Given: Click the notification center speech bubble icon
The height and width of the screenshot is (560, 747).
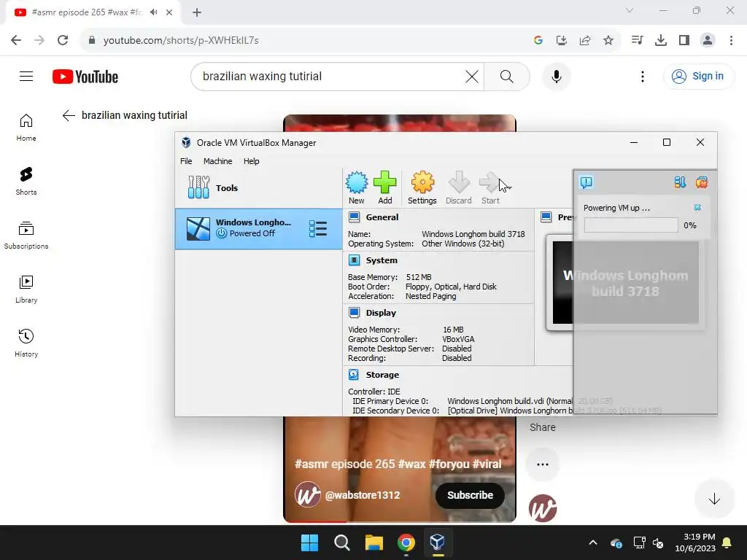Looking at the screenshot, I should [x=586, y=182].
